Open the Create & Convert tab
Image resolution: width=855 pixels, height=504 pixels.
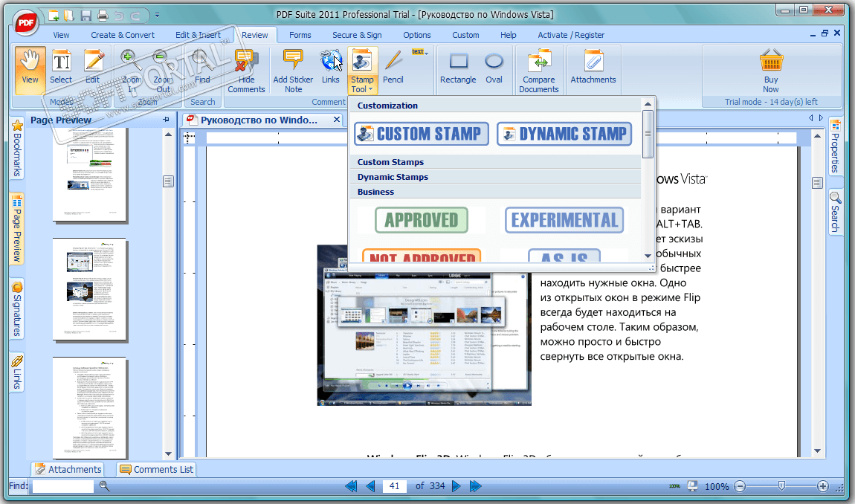click(123, 35)
